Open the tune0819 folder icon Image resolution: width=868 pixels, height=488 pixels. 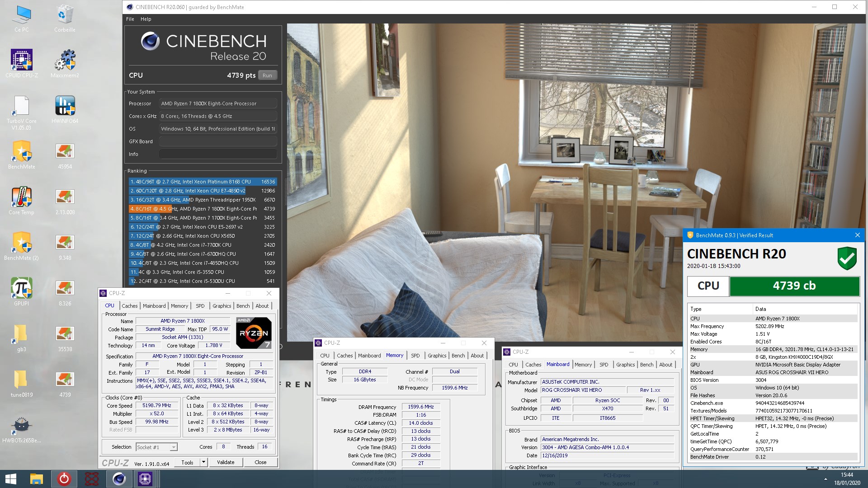click(22, 383)
